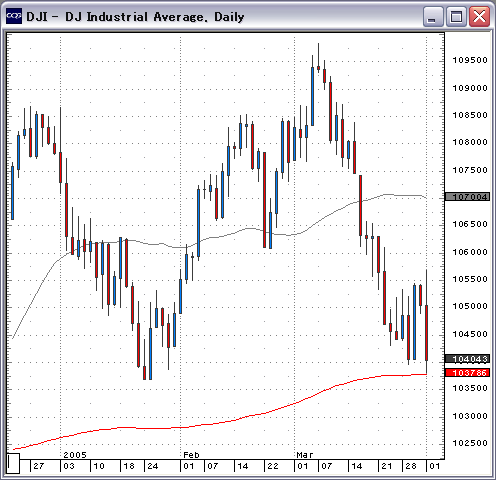Click the 106000 price axis label
Viewport: 496px width, 480px height.
click(470, 252)
